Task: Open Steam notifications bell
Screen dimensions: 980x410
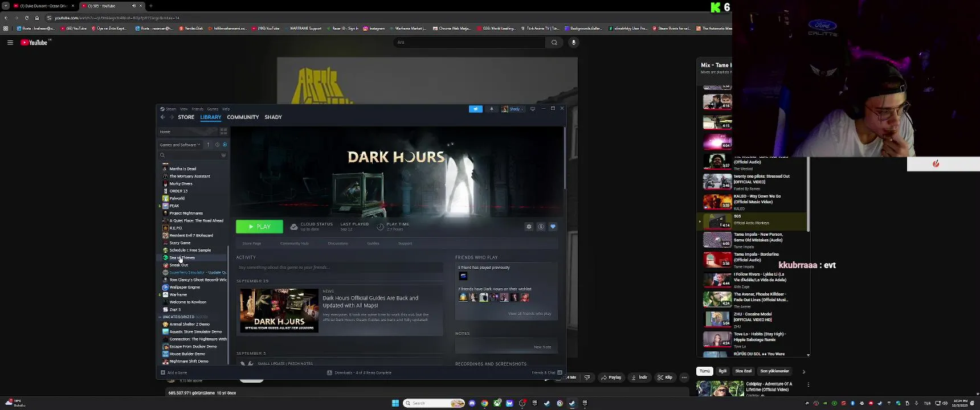Action: 492,109
